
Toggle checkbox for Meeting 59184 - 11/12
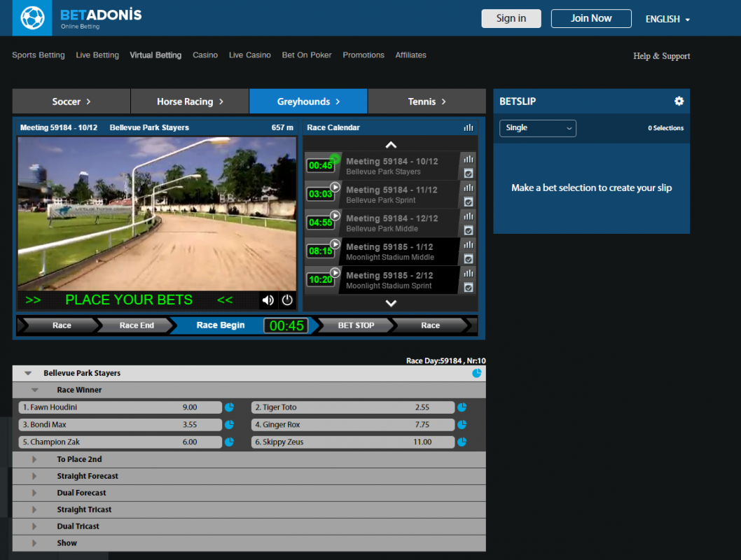point(469,202)
